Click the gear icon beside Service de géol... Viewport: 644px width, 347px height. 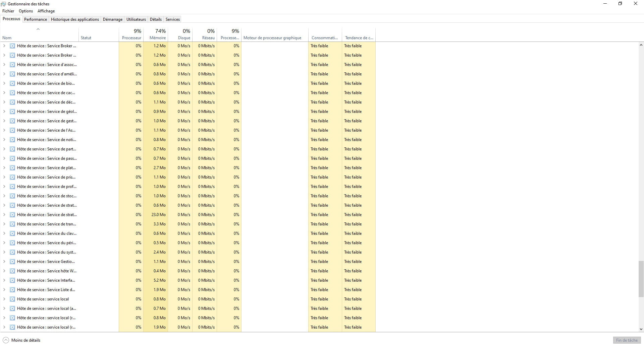coord(12,112)
